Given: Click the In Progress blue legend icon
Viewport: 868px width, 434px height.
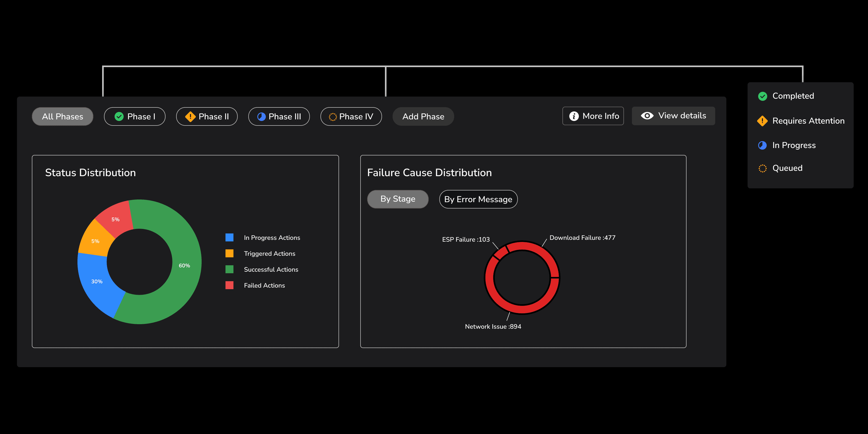Looking at the screenshot, I should [762, 145].
